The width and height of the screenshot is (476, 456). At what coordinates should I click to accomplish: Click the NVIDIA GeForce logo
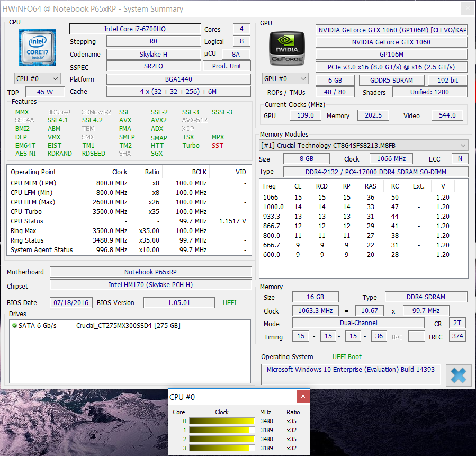tap(287, 49)
